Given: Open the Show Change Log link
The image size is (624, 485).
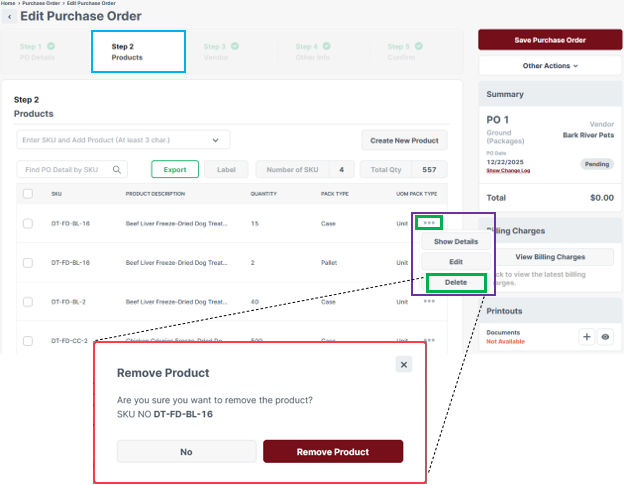Looking at the screenshot, I should click(510, 171).
